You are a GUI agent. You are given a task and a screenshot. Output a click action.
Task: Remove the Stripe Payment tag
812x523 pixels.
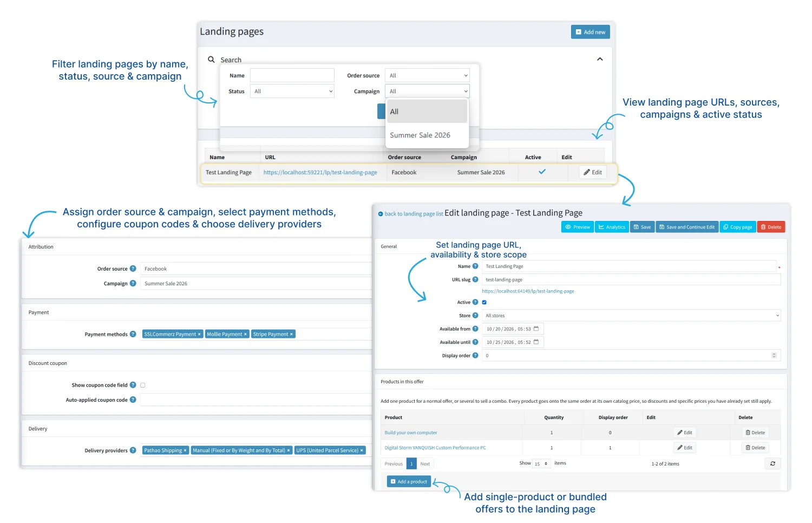pyautogui.click(x=291, y=335)
